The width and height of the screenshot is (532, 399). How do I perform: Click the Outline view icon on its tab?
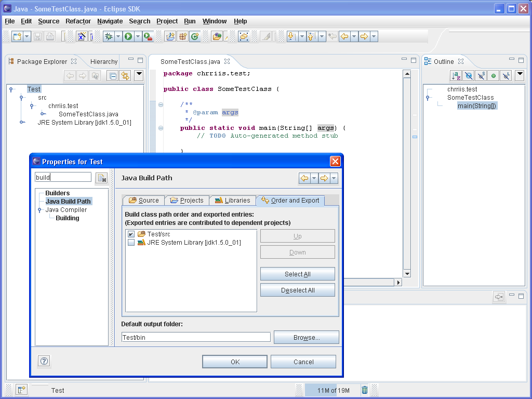tap(428, 61)
